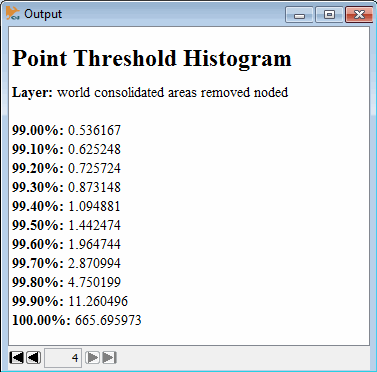Click the Point Threshold Histogram heading
The width and height of the screenshot is (377, 372).
152,59
